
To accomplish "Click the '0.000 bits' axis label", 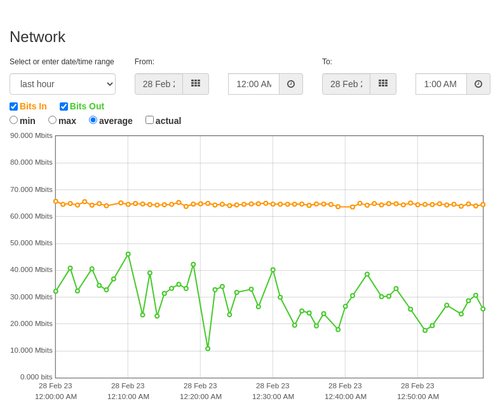I will 36,377.
